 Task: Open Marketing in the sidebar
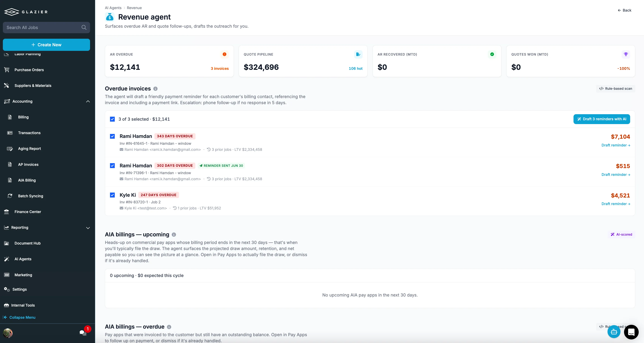(23, 275)
